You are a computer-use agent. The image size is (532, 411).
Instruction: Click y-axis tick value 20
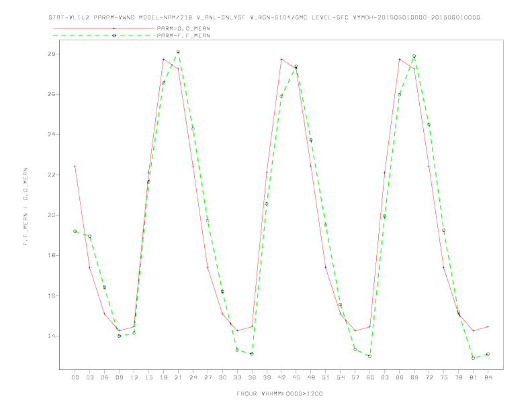[x=52, y=215]
